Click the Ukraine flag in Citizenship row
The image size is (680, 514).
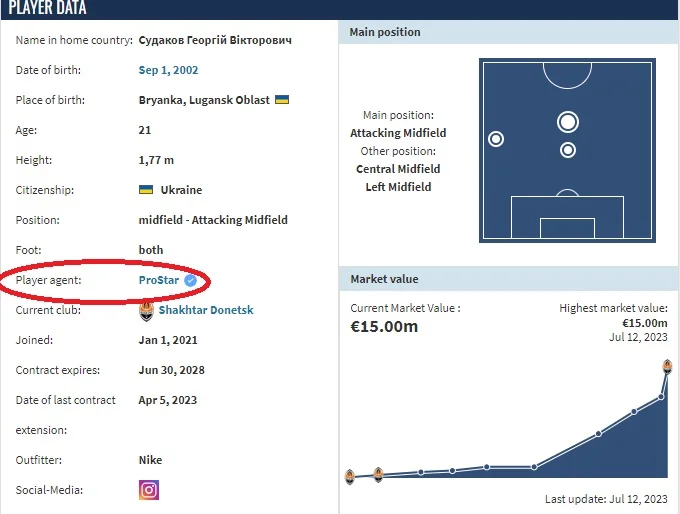[146, 190]
